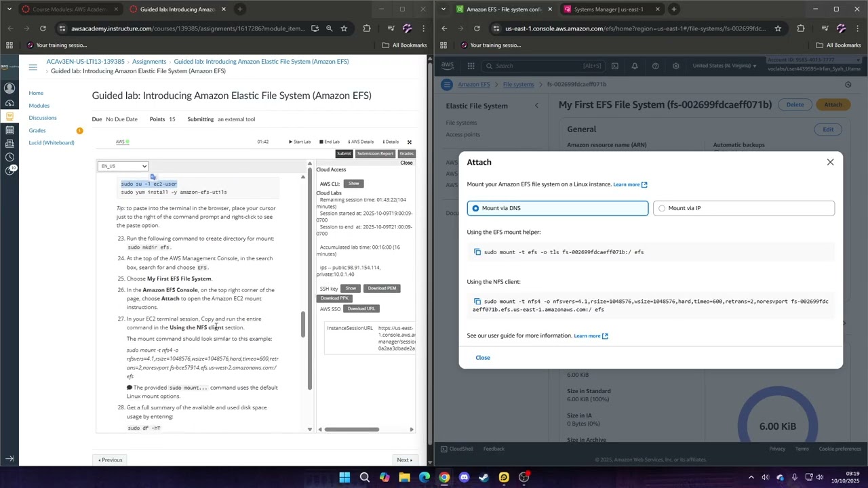Open the Learn more link beside mount instructions
The height and width of the screenshot is (488, 868).
pos(630,184)
